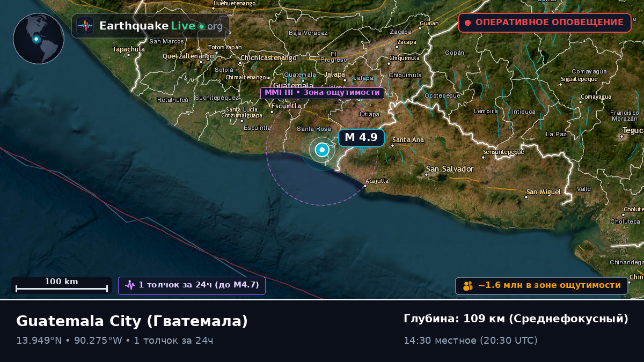Click the Earthquake Live.org site title
This screenshot has height=362, width=644.
[x=161, y=26]
